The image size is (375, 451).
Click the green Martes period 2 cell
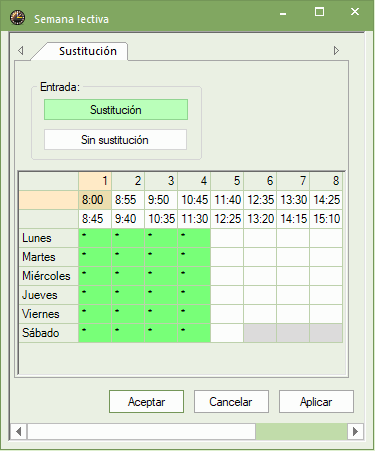click(128, 257)
